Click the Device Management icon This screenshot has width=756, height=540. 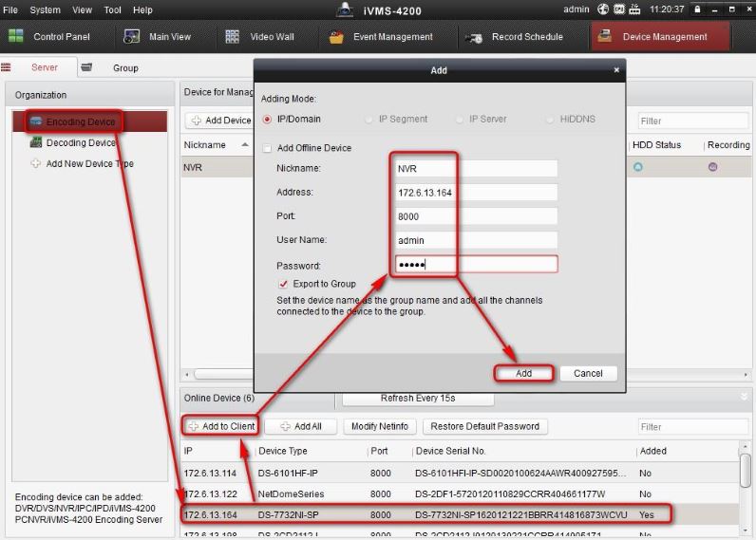click(605, 36)
